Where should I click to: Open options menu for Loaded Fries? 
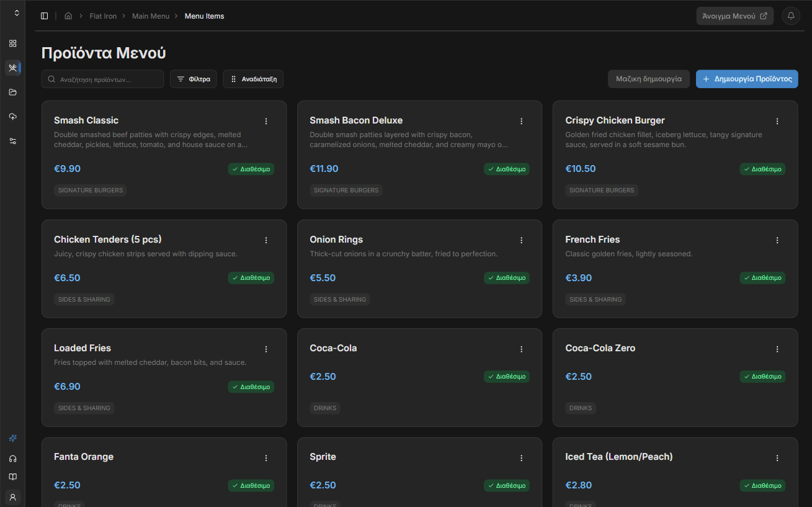tap(266, 349)
